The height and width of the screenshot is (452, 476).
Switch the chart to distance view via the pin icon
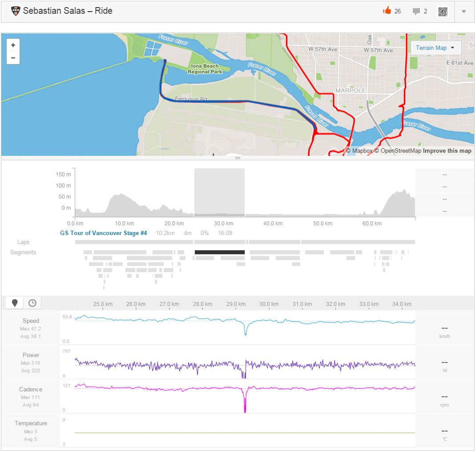pos(15,303)
